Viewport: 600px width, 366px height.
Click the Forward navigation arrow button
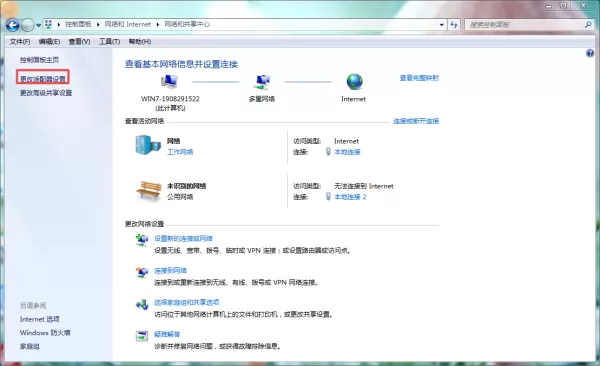(x=28, y=25)
